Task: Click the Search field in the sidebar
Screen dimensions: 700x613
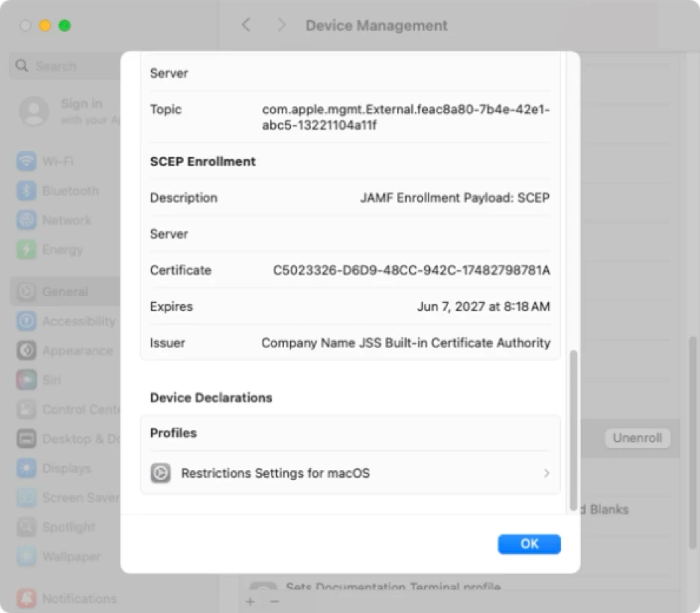Action: point(65,66)
